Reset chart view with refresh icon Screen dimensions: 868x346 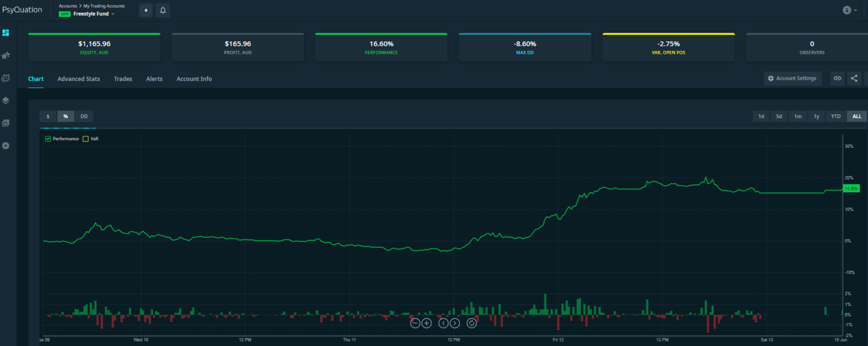[472, 323]
